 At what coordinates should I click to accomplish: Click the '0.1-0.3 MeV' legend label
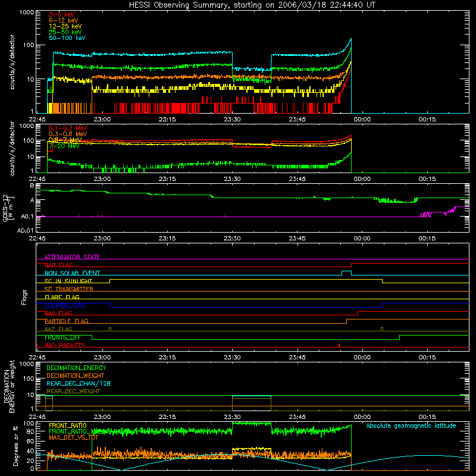click(x=68, y=128)
